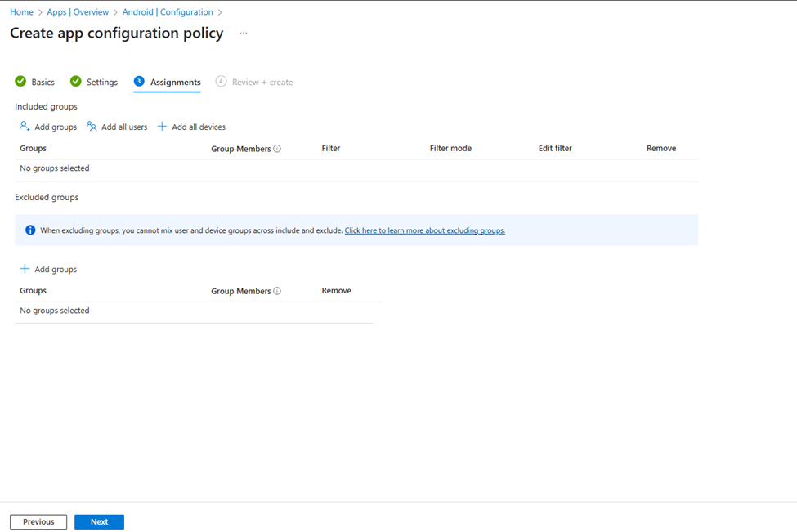
Task: Click the green checkmark on the Basics step
Action: pyautogui.click(x=19, y=82)
